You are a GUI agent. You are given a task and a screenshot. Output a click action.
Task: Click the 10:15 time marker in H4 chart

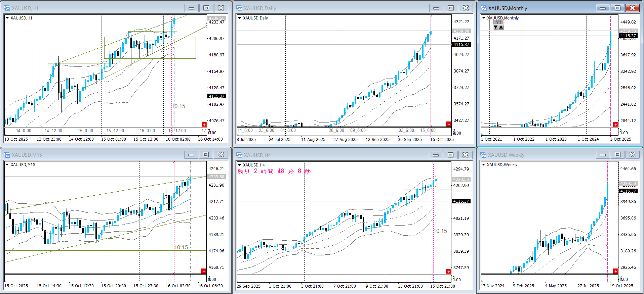tap(440, 231)
